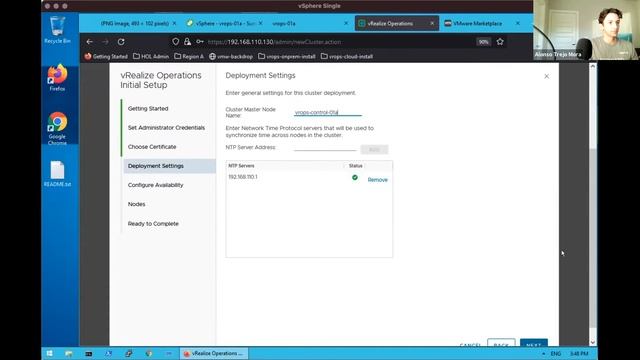The width and height of the screenshot is (640, 360).
Task: Go to the Getting Started setup step
Action: (148, 109)
